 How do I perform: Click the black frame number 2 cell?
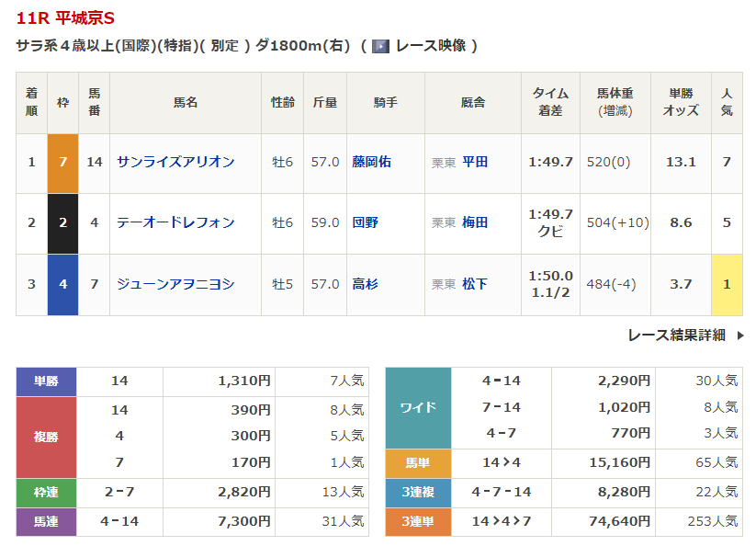[x=63, y=223]
